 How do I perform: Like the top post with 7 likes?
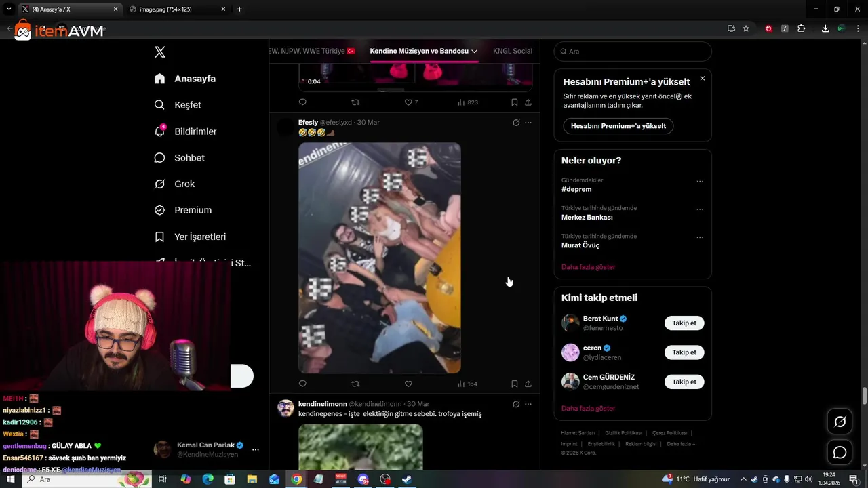pyautogui.click(x=411, y=102)
